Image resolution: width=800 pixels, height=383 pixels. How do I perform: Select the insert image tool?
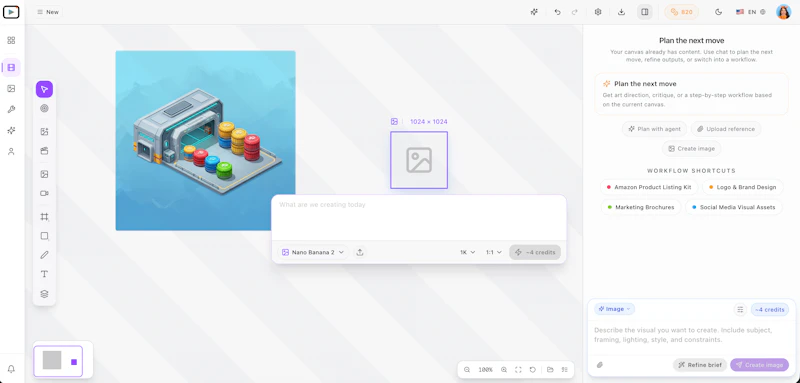tap(44, 174)
